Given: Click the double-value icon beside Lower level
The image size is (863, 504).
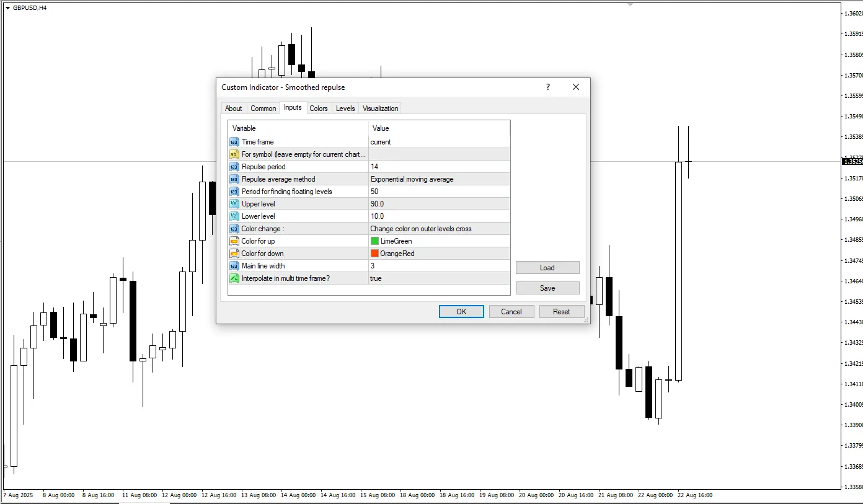Looking at the screenshot, I should coord(234,216).
